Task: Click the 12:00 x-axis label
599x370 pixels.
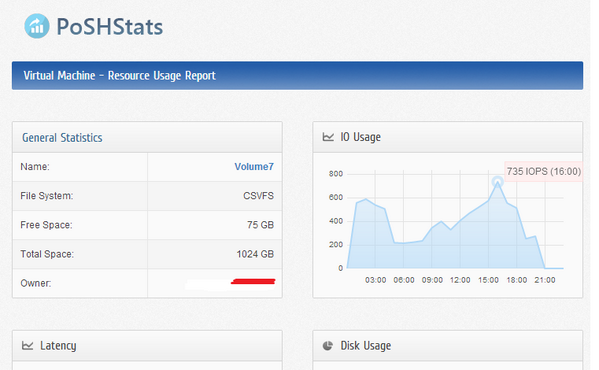Action: (x=460, y=280)
